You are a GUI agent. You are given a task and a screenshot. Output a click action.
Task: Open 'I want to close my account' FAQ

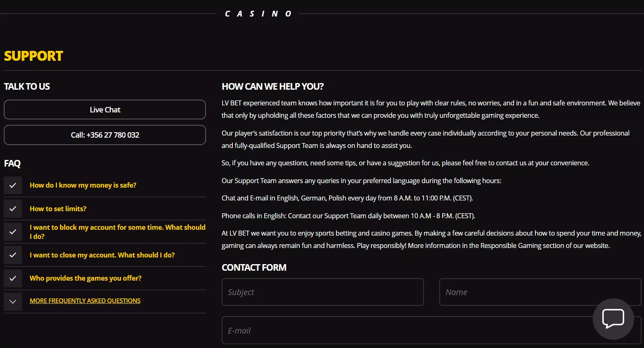pos(102,255)
